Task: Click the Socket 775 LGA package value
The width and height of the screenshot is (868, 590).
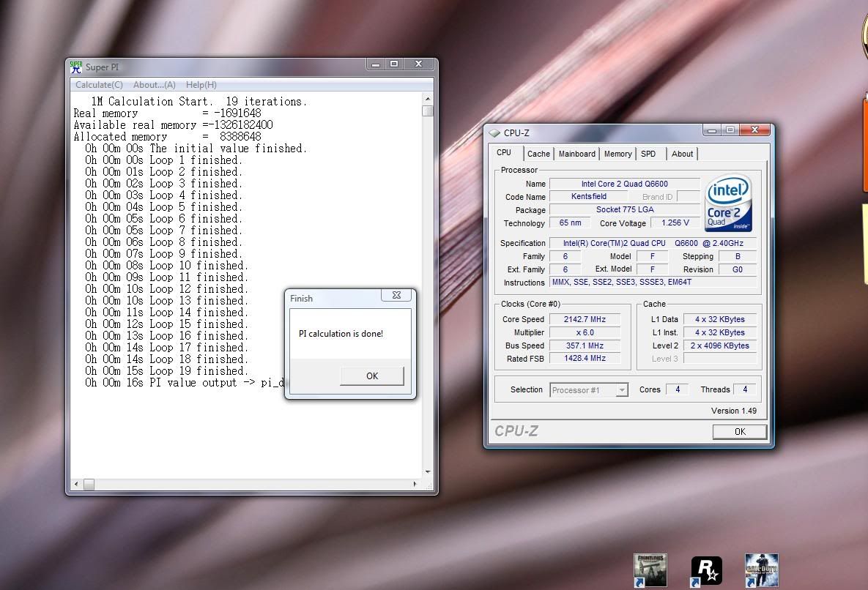Action: [624, 209]
